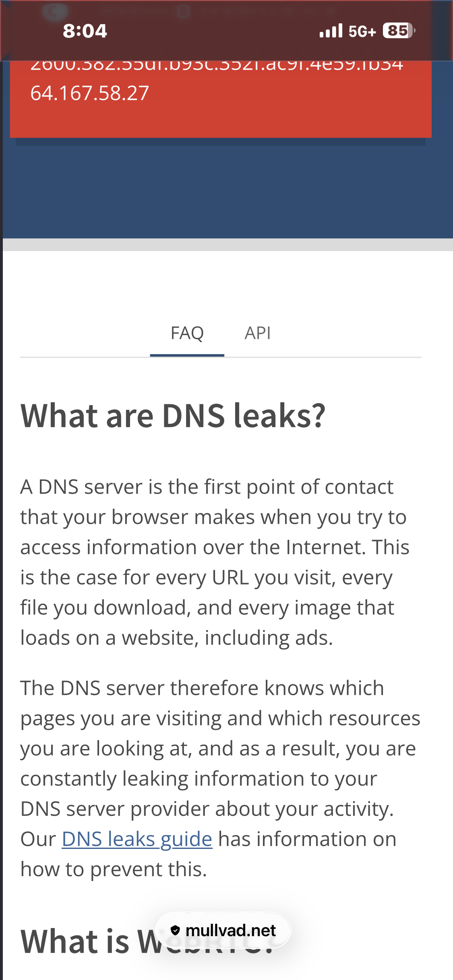This screenshot has height=980, width=453.
Task: Open the DNS leaks guide link
Action: pos(137,839)
